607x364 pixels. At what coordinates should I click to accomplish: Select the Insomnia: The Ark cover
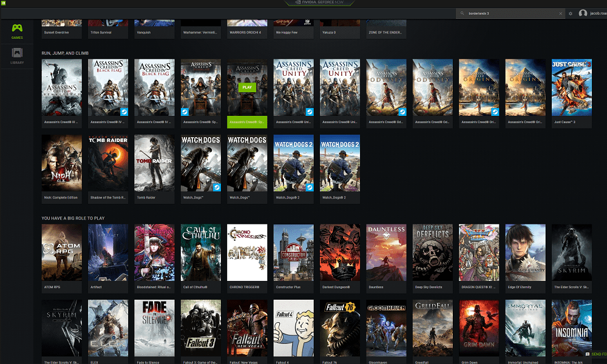tap(571, 328)
